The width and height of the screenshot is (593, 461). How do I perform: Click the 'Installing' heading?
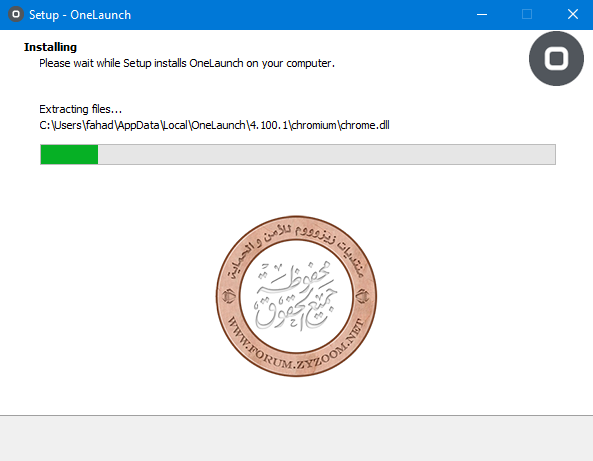click(x=50, y=47)
